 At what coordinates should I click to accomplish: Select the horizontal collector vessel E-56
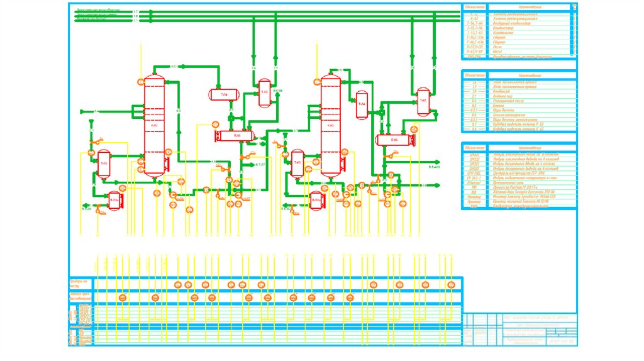click(235, 135)
